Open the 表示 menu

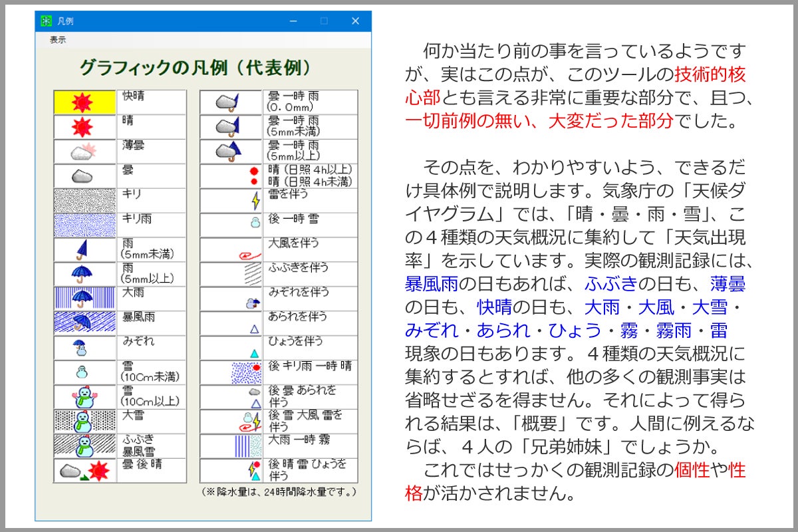point(58,40)
